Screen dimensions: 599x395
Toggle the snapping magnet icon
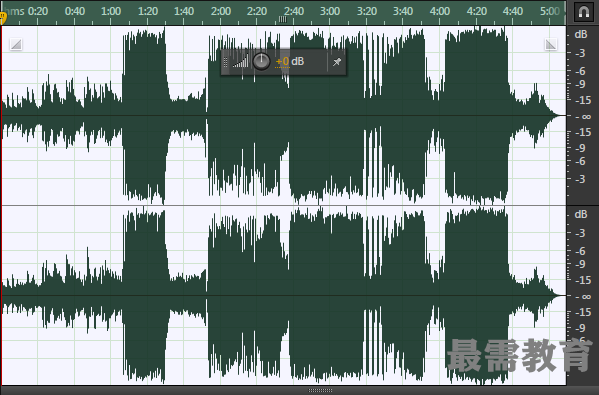click(583, 12)
